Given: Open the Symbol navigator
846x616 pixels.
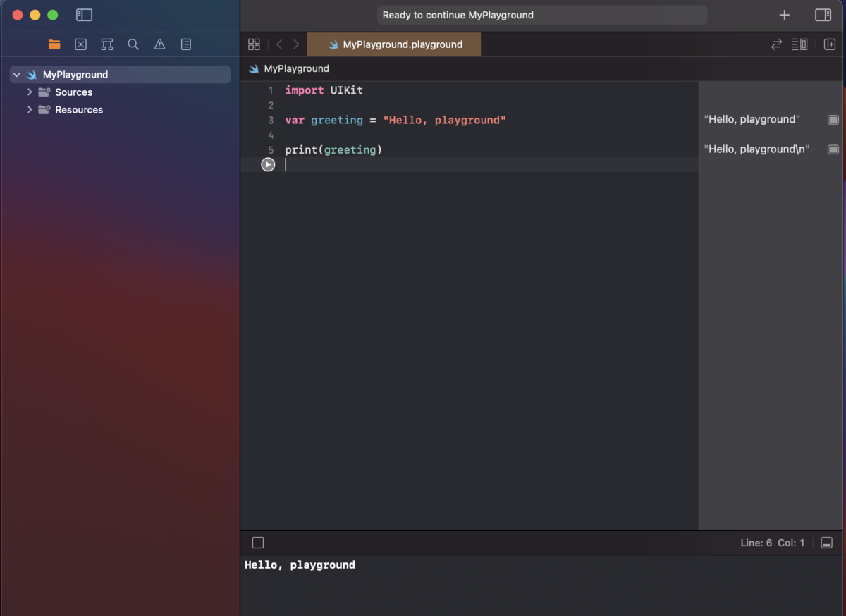Looking at the screenshot, I should pos(106,44).
